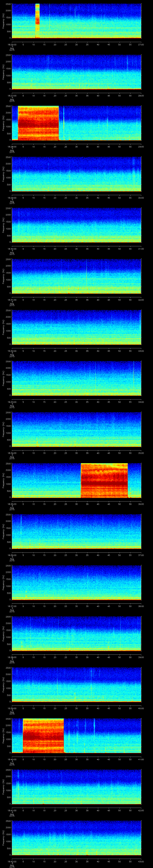Screen dimensions: 153x868
Task: Click the 18:38:00 time axis label
Action: 12,657
